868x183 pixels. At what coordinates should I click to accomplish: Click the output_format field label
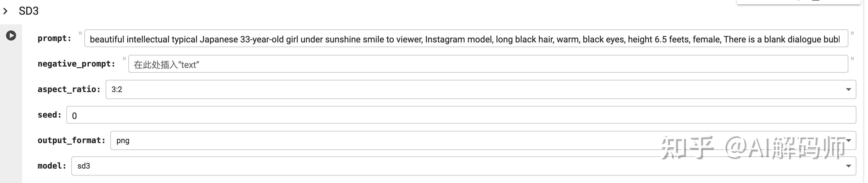pyautogui.click(x=71, y=141)
